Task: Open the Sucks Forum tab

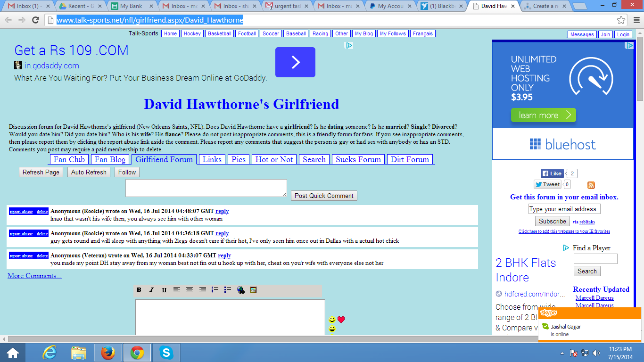Action: pos(358,159)
